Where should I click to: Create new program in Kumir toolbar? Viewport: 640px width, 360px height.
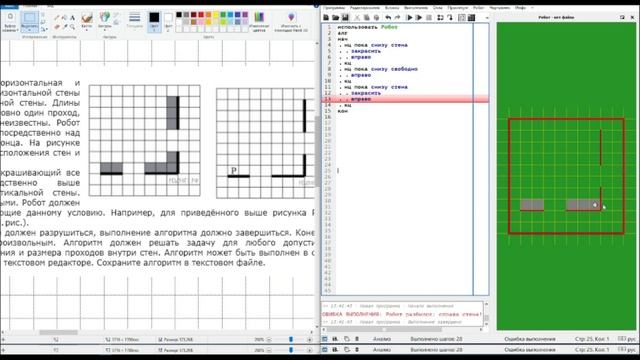coord(326,18)
